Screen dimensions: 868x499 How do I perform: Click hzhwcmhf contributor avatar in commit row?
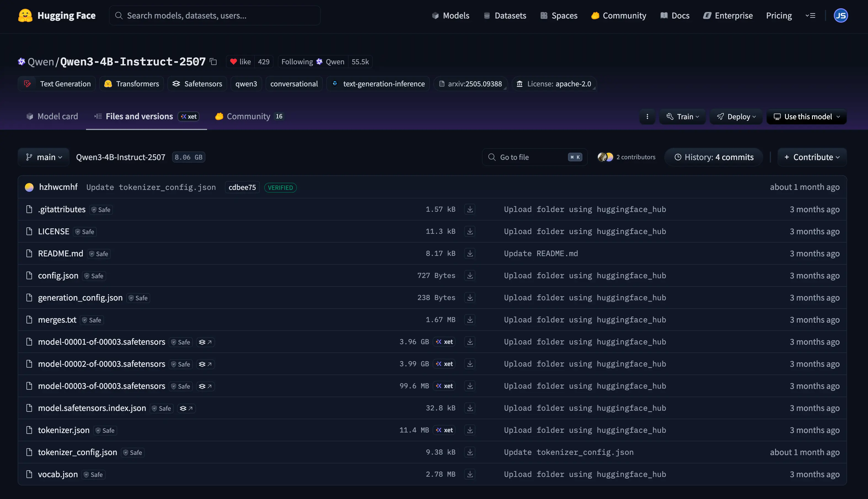30,187
